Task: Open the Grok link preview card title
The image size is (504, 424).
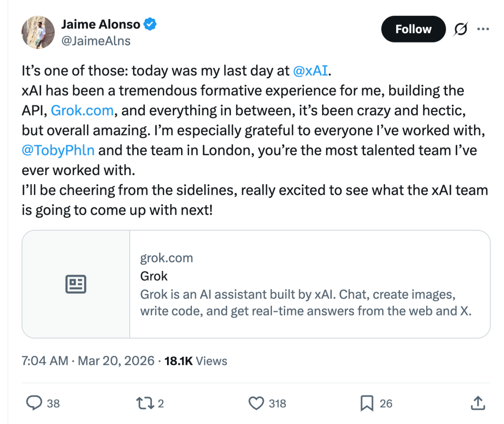Action: [154, 276]
